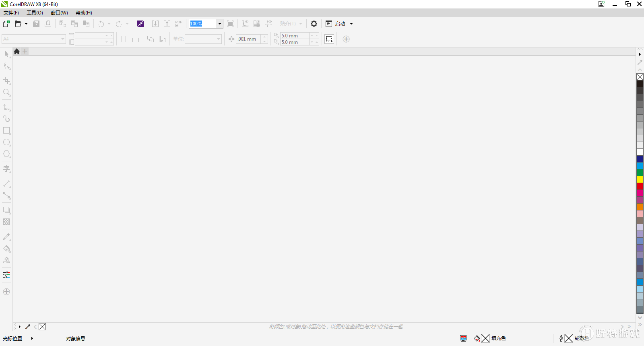Select the Transparency checkerboard tool
Image resolution: width=644 pixels, height=346 pixels.
[x=6, y=222]
